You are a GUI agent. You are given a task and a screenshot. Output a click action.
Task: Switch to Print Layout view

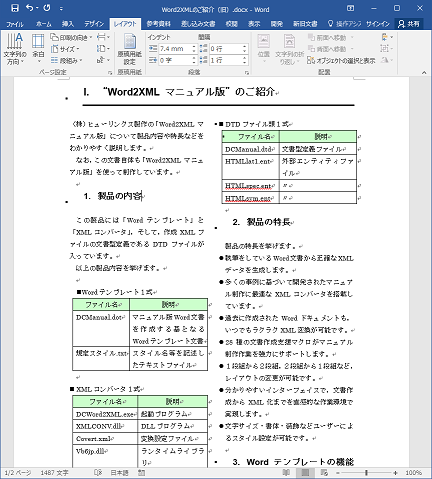(305, 473)
